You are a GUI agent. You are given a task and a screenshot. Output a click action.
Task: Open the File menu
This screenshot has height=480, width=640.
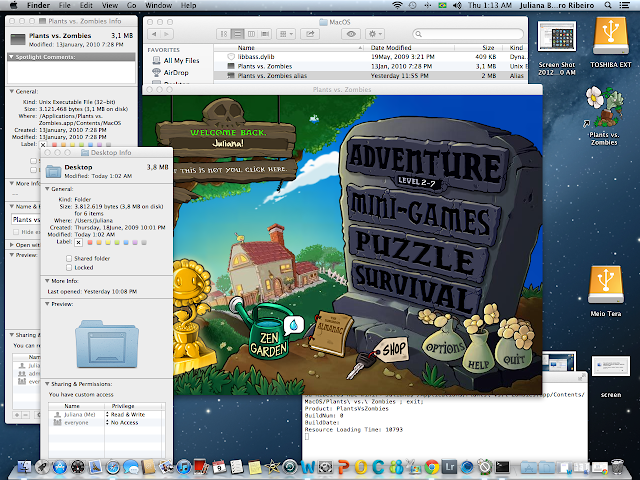click(64, 5)
